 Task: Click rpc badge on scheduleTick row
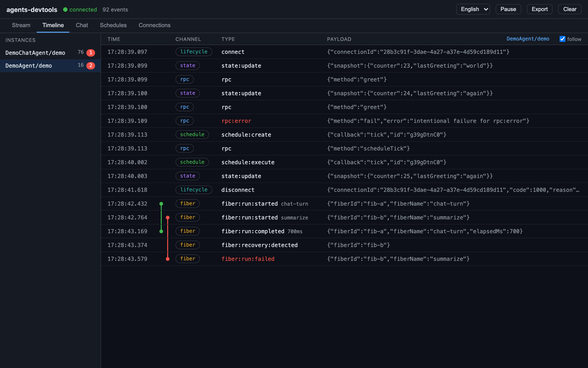point(184,148)
